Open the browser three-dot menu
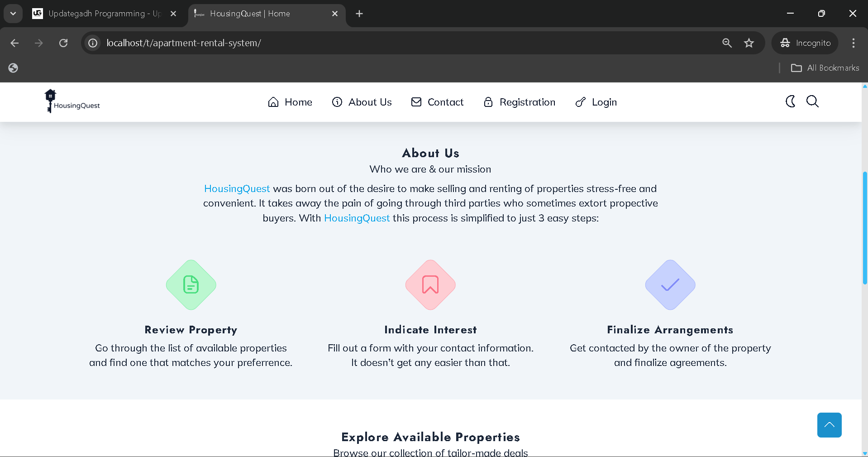The image size is (868, 457). 853,43
